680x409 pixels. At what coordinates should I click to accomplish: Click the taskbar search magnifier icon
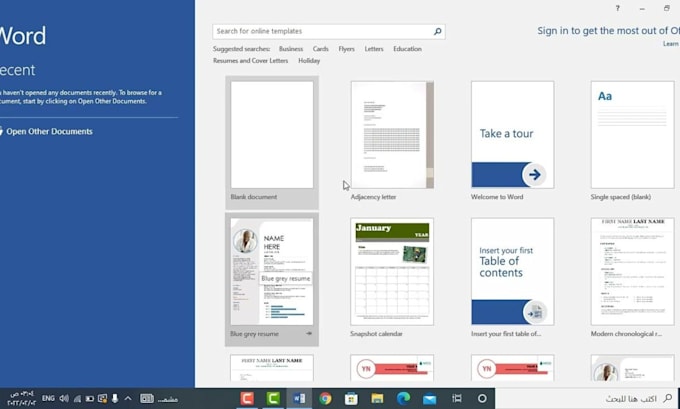(668, 398)
